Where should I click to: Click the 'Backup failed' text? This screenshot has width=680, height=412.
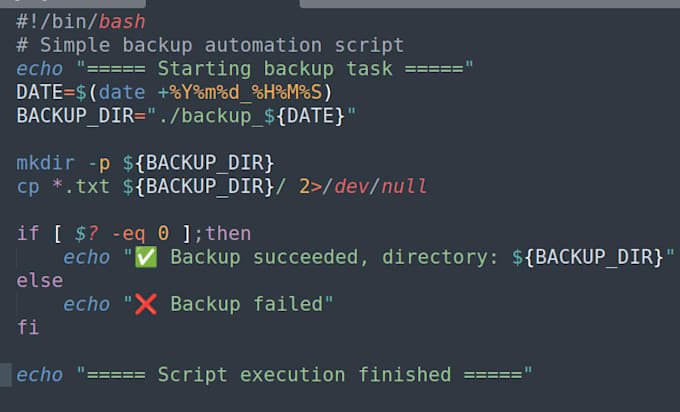pyautogui.click(x=246, y=304)
